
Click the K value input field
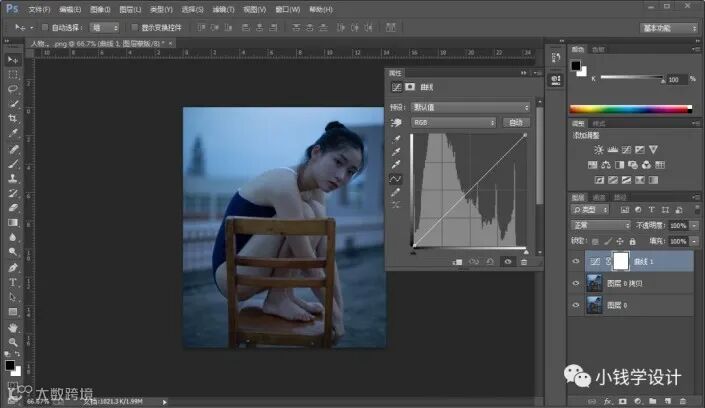coord(677,80)
